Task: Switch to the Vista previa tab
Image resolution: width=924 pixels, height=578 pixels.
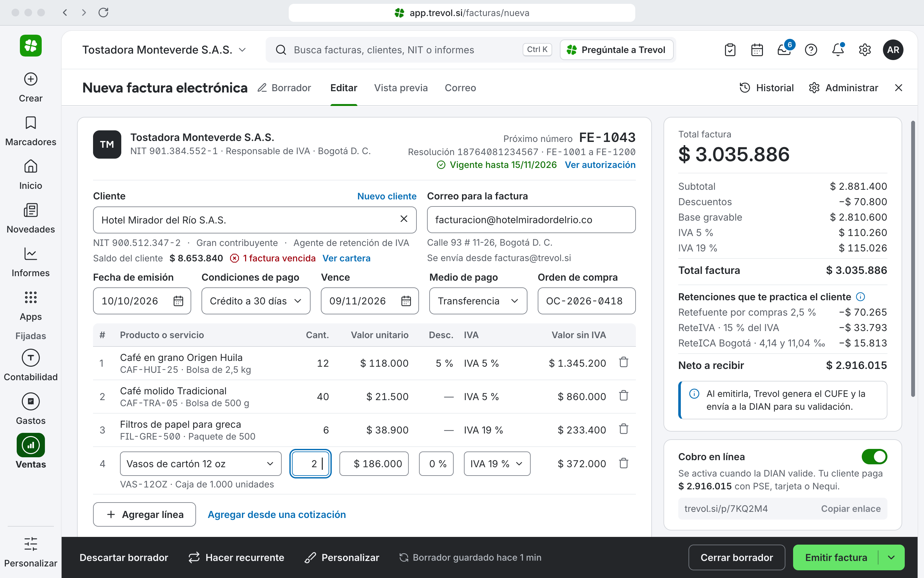Action: (x=401, y=88)
